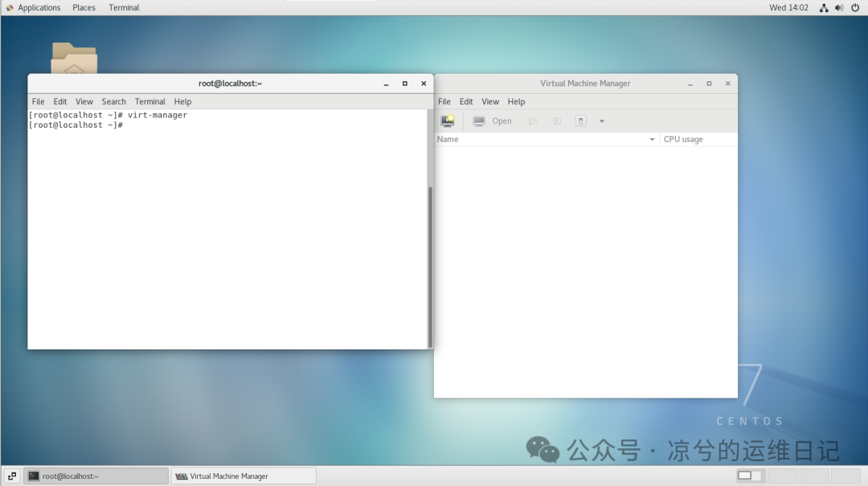This screenshot has height=486, width=868.
Task: Open the Places menu in top bar
Action: [84, 8]
